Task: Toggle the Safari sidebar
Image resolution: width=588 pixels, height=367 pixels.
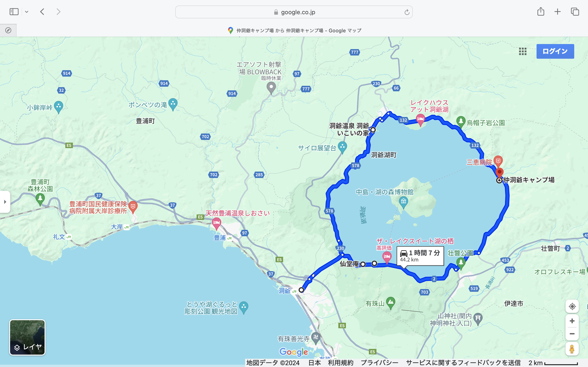Action: pyautogui.click(x=14, y=12)
